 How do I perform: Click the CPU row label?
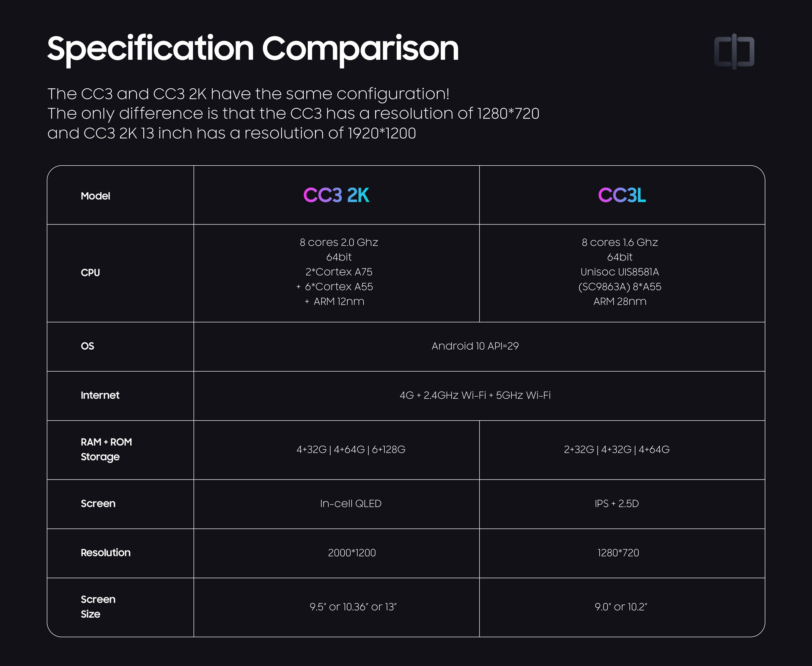point(91,273)
